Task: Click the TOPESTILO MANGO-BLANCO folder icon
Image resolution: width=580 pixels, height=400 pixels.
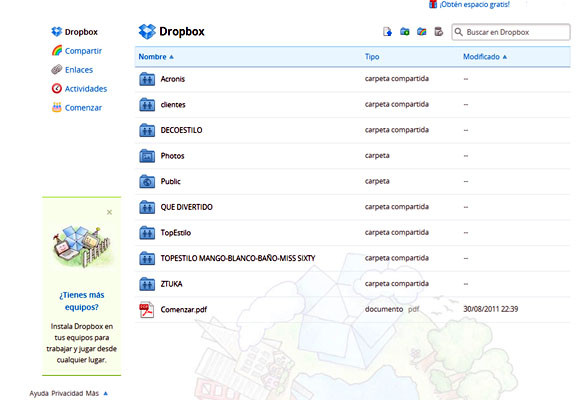Action: (147, 258)
